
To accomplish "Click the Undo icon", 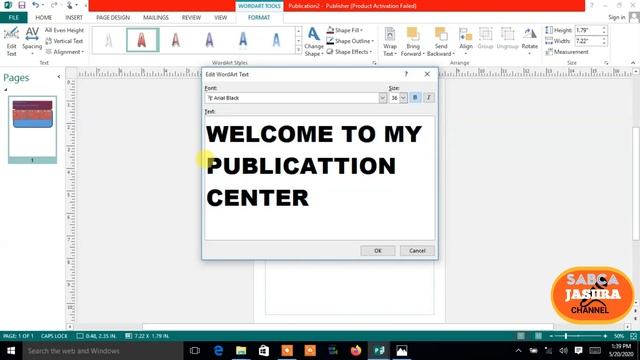I will tap(36, 5).
